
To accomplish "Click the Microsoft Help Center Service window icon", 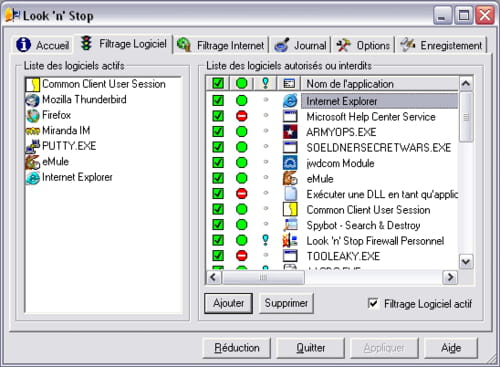I will coord(290,116).
